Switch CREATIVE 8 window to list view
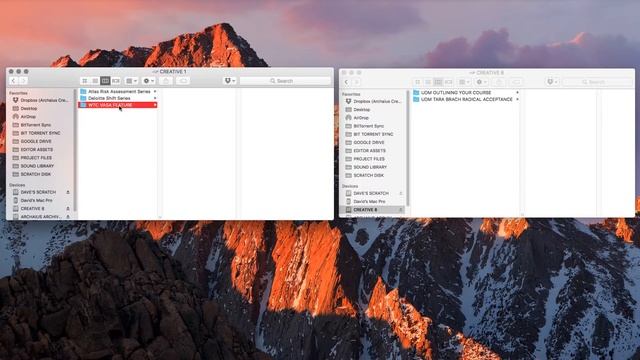 coord(427,82)
